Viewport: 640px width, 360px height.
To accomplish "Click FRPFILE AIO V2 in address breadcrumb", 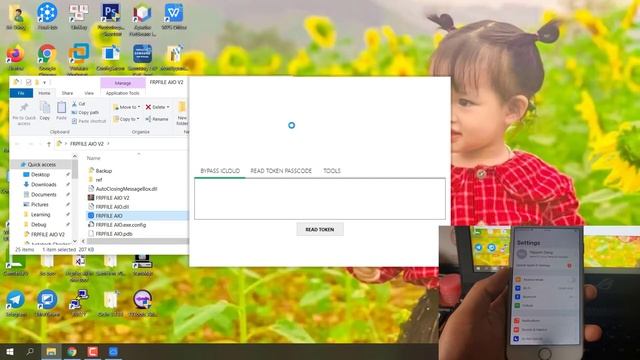I will pos(87,144).
